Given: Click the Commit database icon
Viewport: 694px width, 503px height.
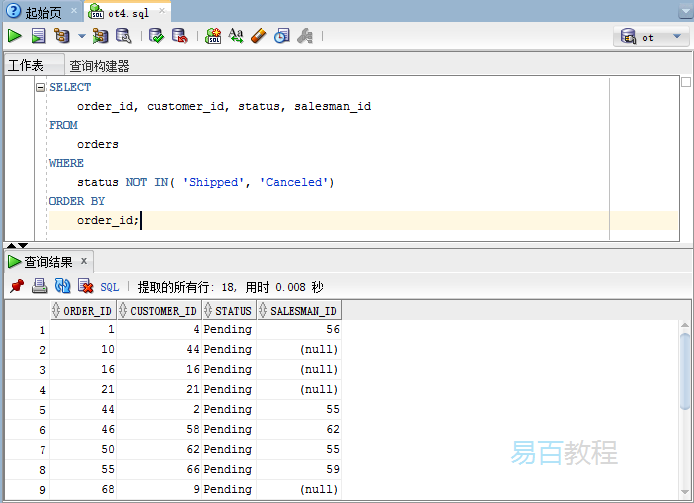Looking at the screenshot, I should [156, 36].
